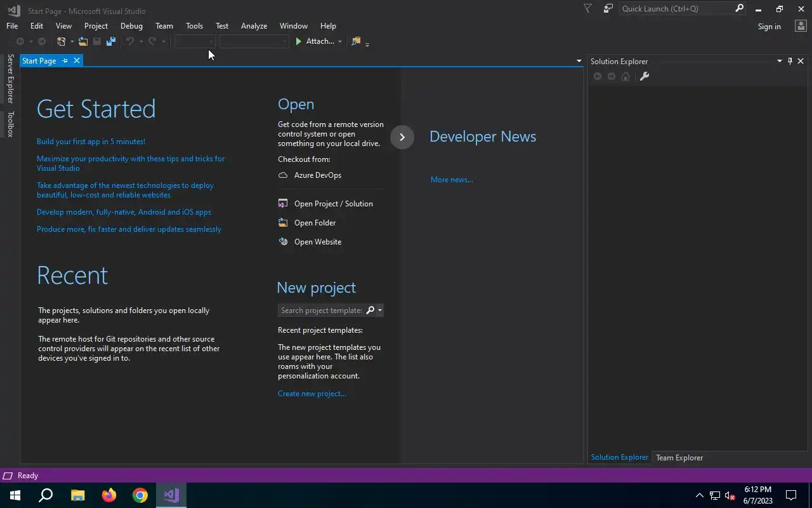
Task: Click the Navigate Backward toolbar icon
Action: pos(20,41)
